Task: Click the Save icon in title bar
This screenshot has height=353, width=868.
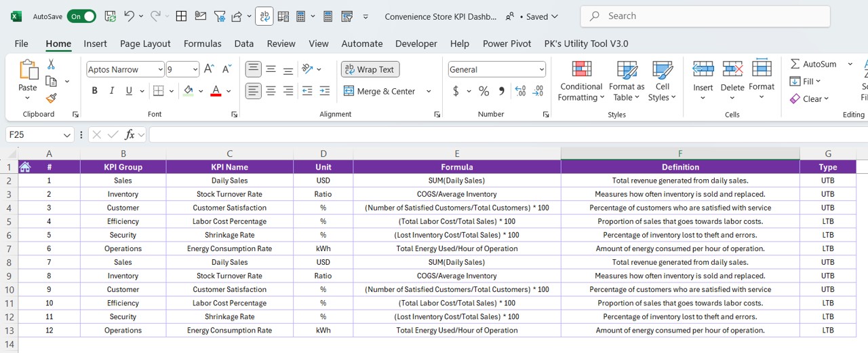Action: click(x=111, y=16)
